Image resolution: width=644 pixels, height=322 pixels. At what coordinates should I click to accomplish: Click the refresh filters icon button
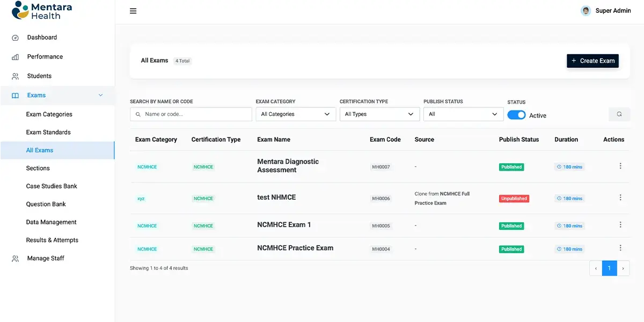click(x=619, y=114)
